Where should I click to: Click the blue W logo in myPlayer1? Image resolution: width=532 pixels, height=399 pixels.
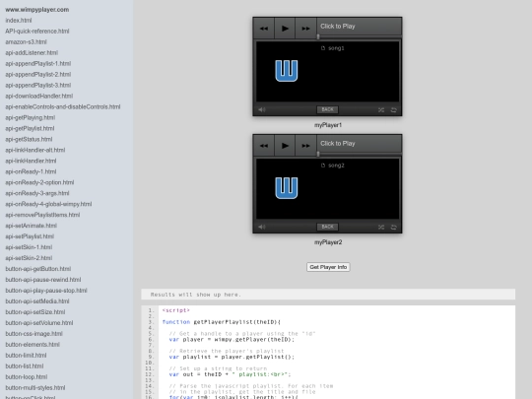287,71
